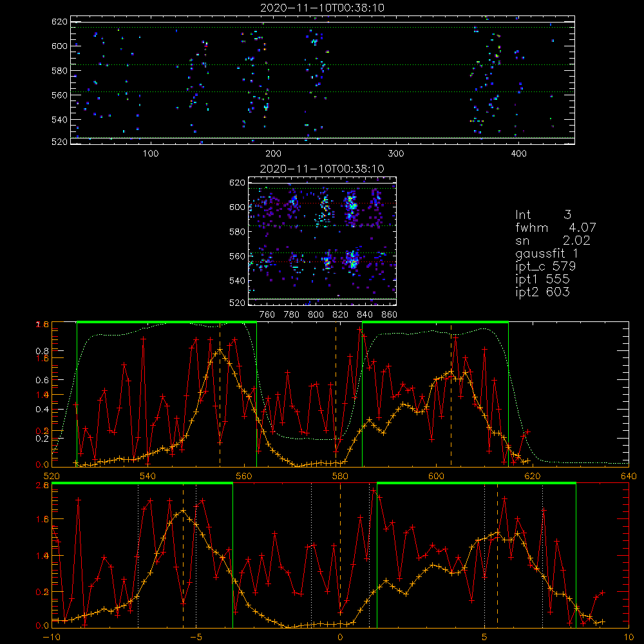Viewport: 644px width, 644px height.
Task: Click y-axis label 620 on top plot
Action: point(59,22)
